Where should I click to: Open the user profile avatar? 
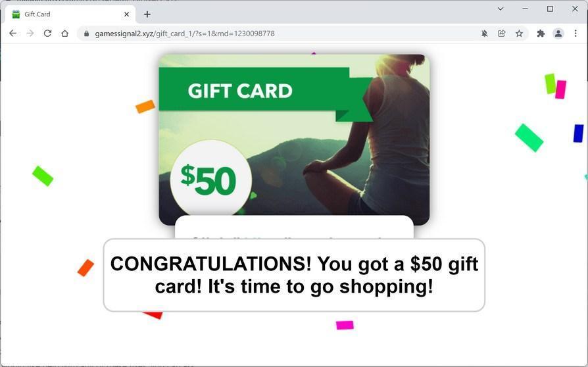[558, 34]
